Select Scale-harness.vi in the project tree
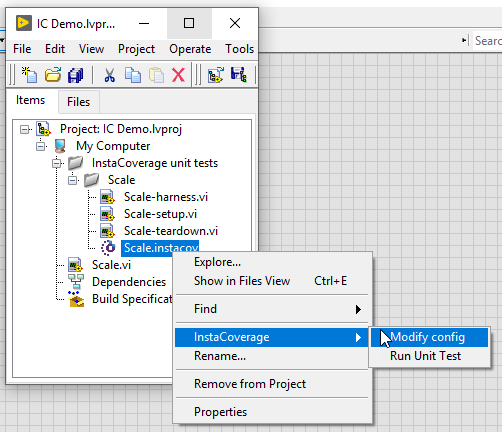 coord(166,197)
